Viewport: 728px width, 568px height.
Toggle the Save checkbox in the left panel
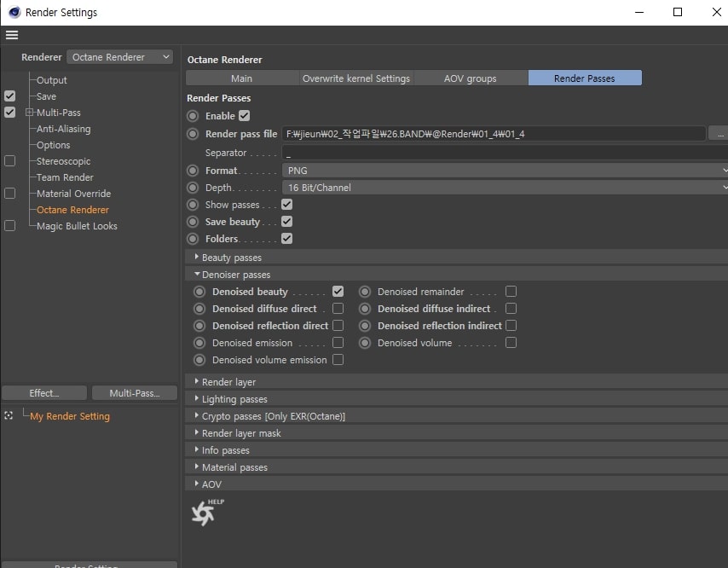pyautogui.click(x=9, y=96)
